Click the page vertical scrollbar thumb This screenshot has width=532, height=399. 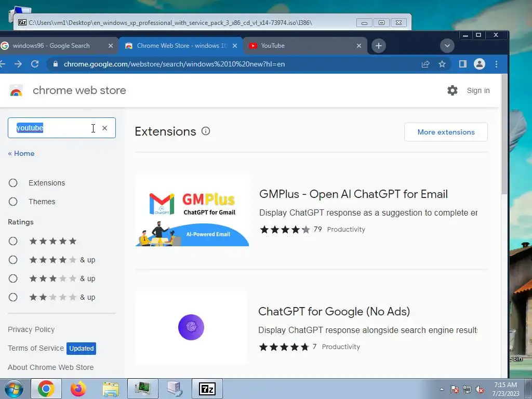coord(504,135)
